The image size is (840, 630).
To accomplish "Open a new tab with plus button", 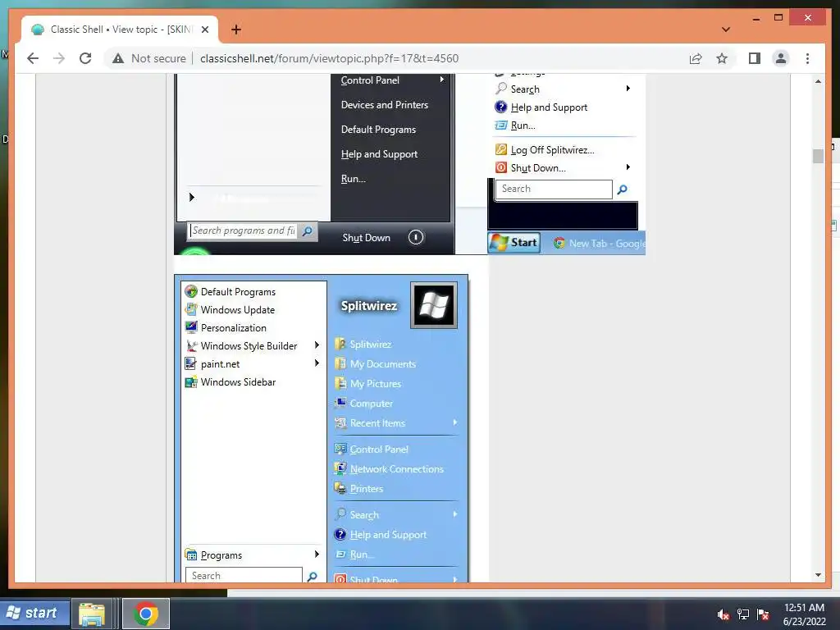I will click(x=235, y=30).
